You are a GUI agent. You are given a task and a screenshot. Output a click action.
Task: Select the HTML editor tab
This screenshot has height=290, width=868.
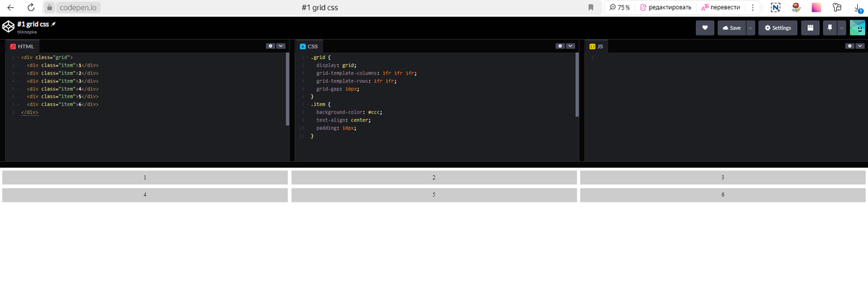(x=22, y=46)
